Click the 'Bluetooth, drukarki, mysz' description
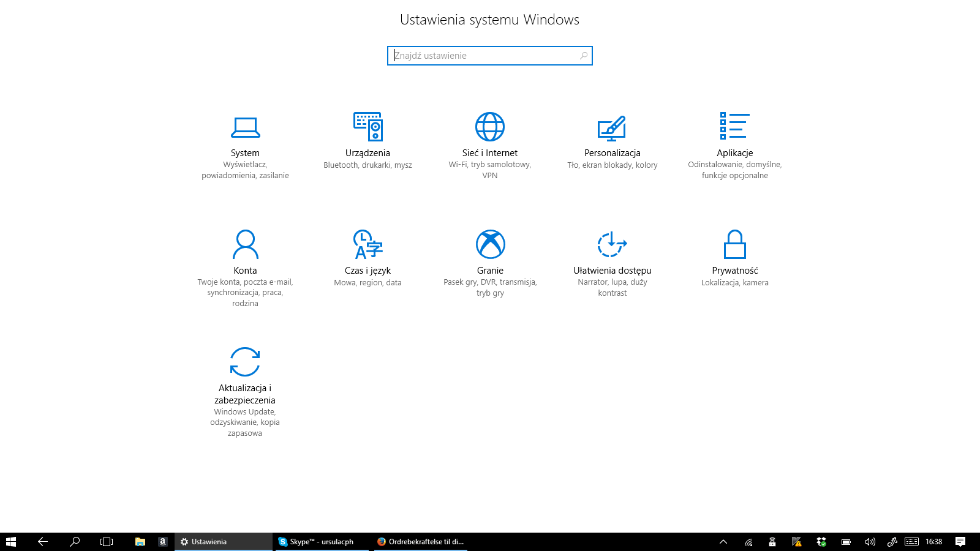Image resolution: width=980 pixels, height=551 pixels. coord(367,165)
